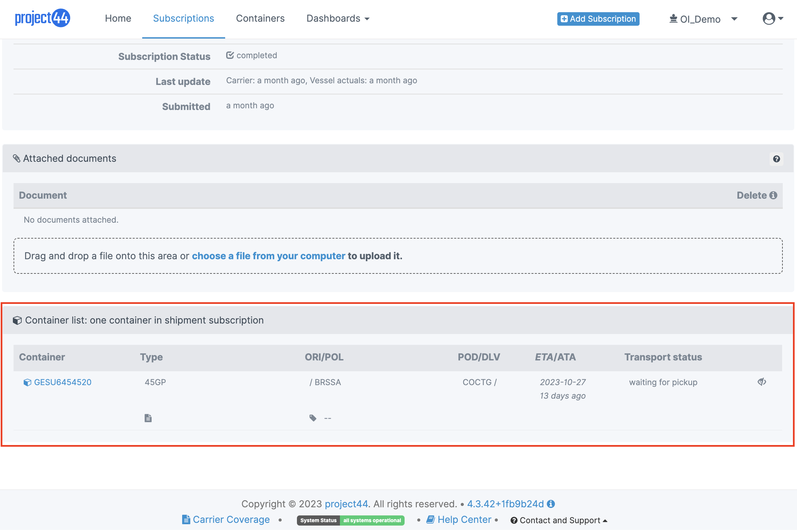This screenshot has height=532, width=797.
Task: Go to the Containers page
Action: (260, 18)
